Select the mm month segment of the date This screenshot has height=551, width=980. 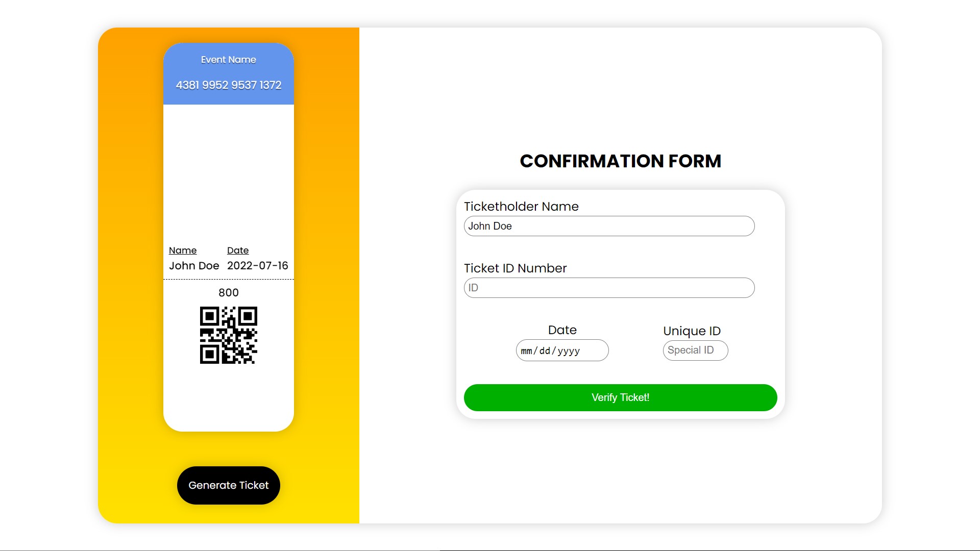coord(526,350)
